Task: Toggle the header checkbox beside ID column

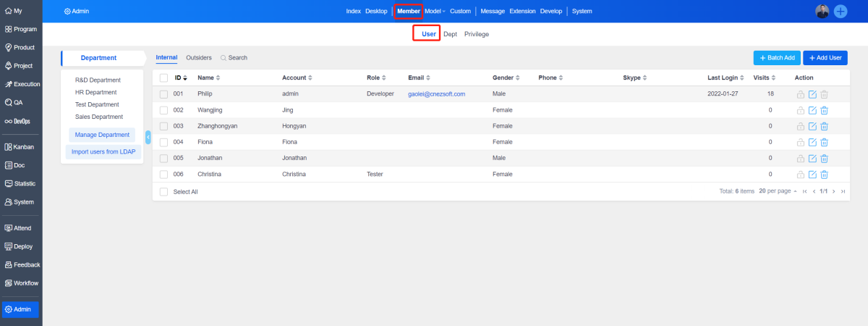Action: [163, 78]
